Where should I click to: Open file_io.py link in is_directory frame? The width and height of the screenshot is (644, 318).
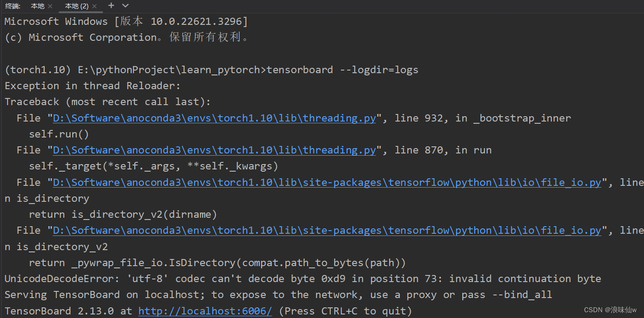point(327,182)
